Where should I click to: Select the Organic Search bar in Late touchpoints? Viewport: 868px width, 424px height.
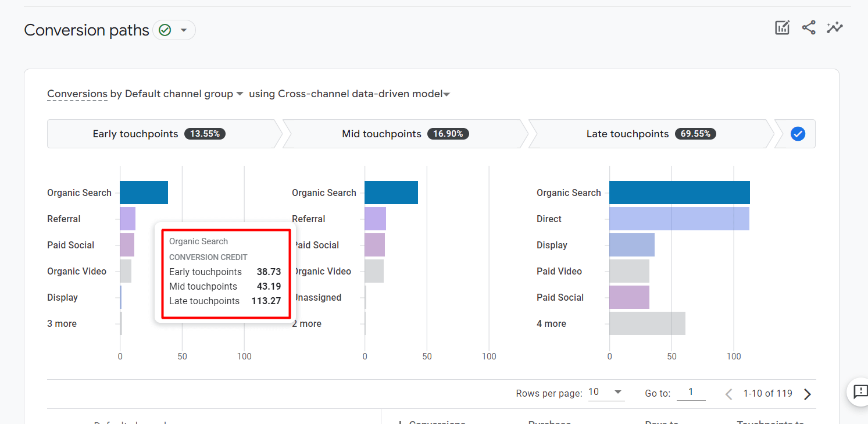(x=679, y=193)
